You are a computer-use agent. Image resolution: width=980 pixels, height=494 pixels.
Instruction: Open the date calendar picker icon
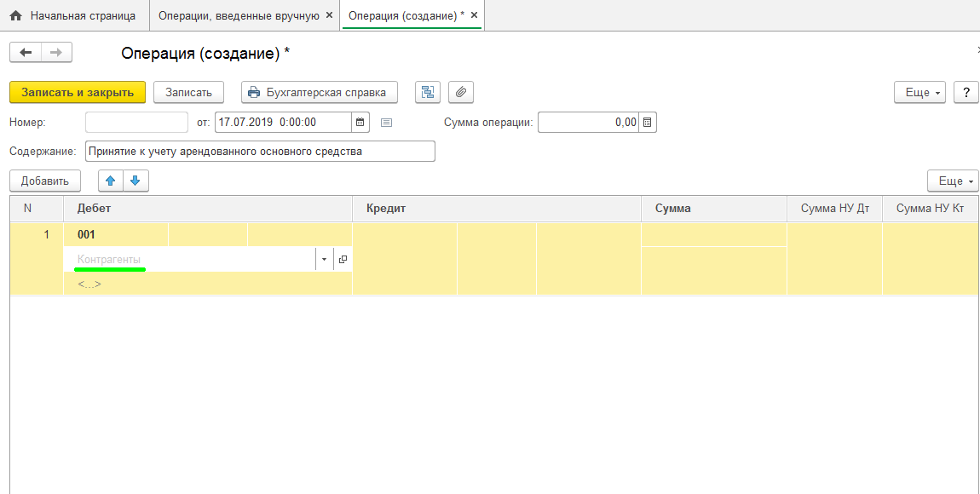[361, 123]
